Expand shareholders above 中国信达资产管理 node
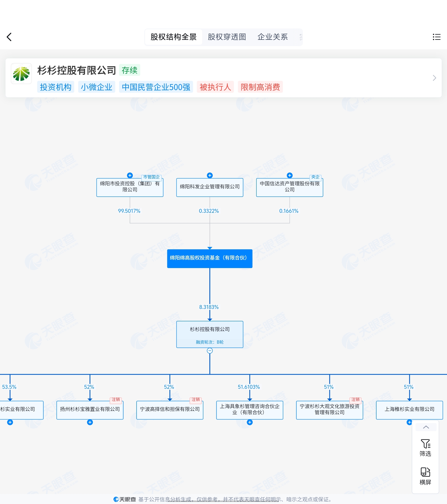This screenshot has width=447, height=504. [x=290, y=175]
